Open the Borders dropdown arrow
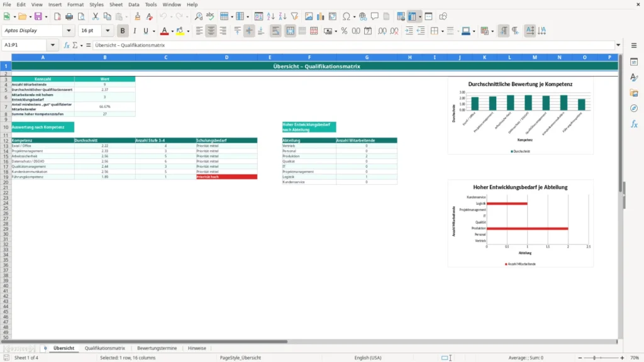The width and height of the screenshot is (644, 362). (x=442, y=31)
